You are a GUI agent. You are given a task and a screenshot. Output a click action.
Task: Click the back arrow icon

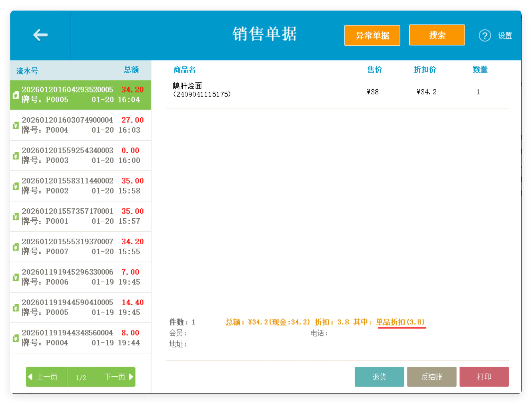pyautogui.click(x=40, y=35)
